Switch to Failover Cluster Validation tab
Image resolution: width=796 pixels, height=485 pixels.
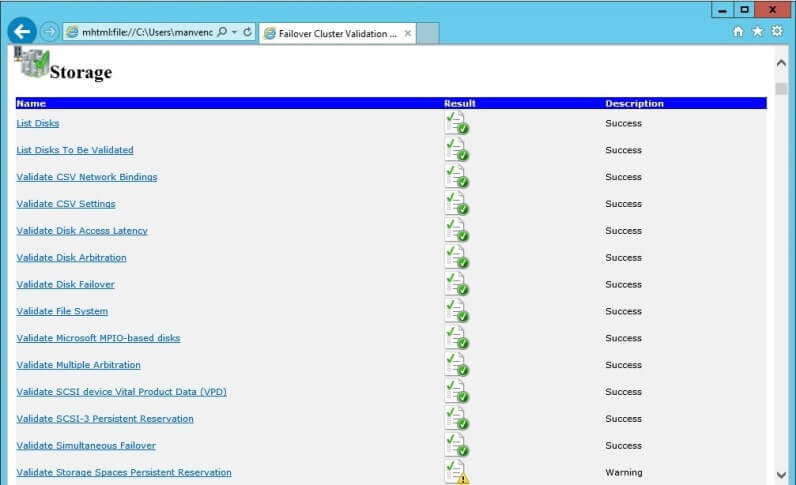[x=328, y=33]
